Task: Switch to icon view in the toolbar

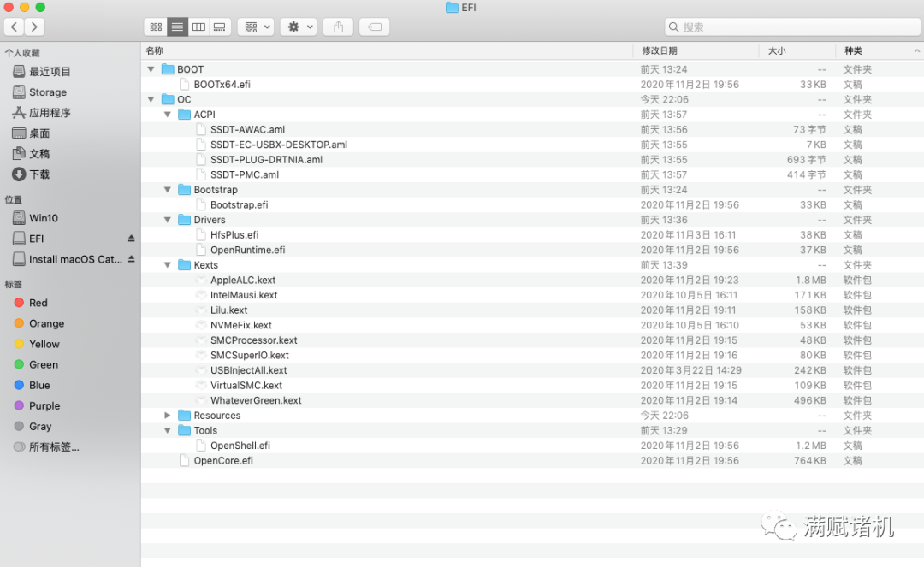Action: tap(156, 27)
